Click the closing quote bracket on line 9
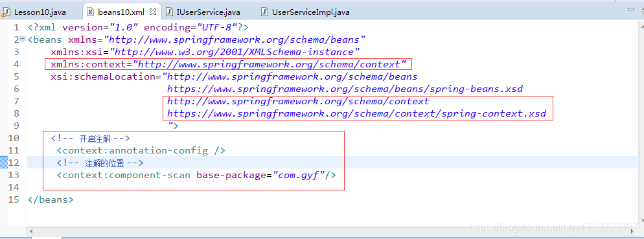This screenshot has height=239, width=644. pyautogui.click(x=173, y=125)
